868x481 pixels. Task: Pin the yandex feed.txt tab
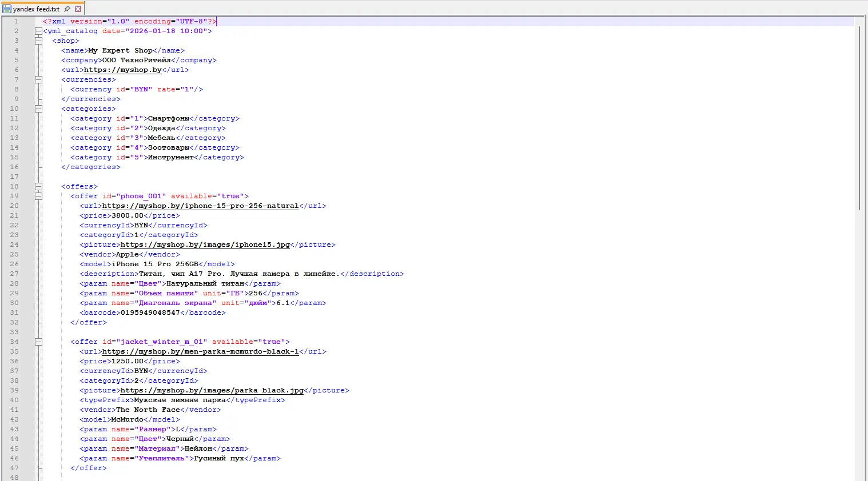[67, 9]
